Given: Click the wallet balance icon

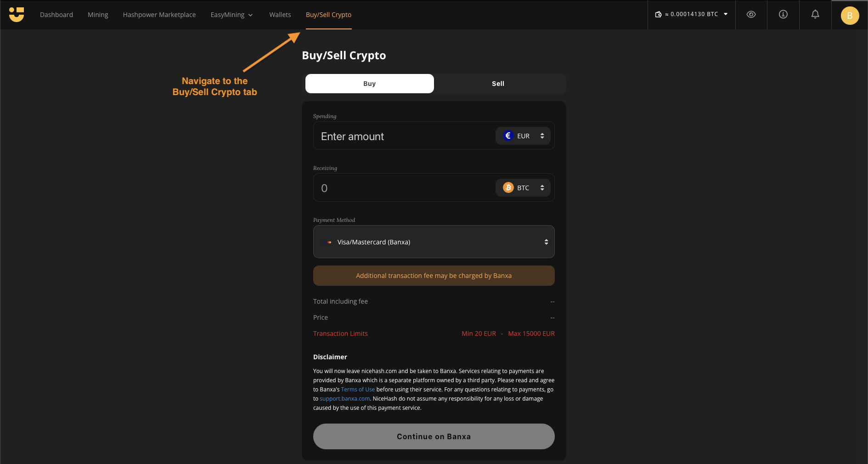Looking at the screenshot, I should 658,15.
